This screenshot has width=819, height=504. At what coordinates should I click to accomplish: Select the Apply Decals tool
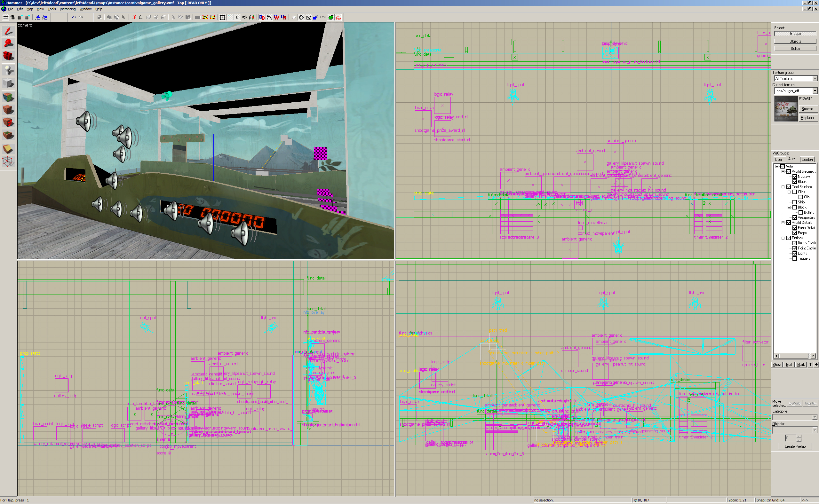tap(8, 123)
